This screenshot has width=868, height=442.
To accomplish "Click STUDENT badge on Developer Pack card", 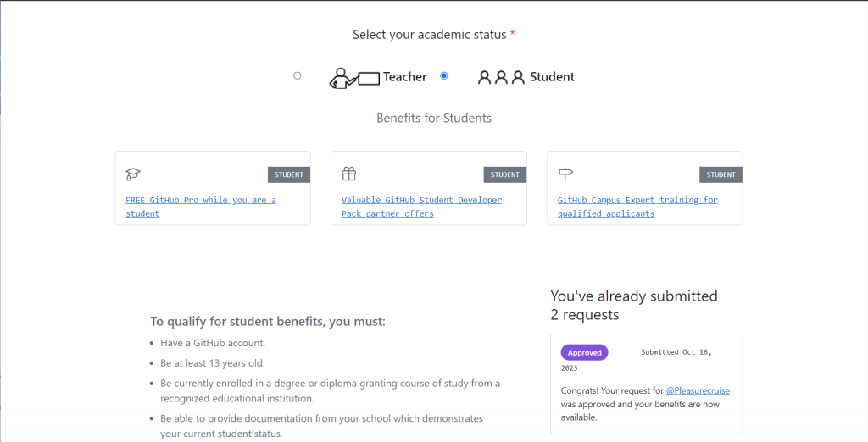I will tap(505, 175).
